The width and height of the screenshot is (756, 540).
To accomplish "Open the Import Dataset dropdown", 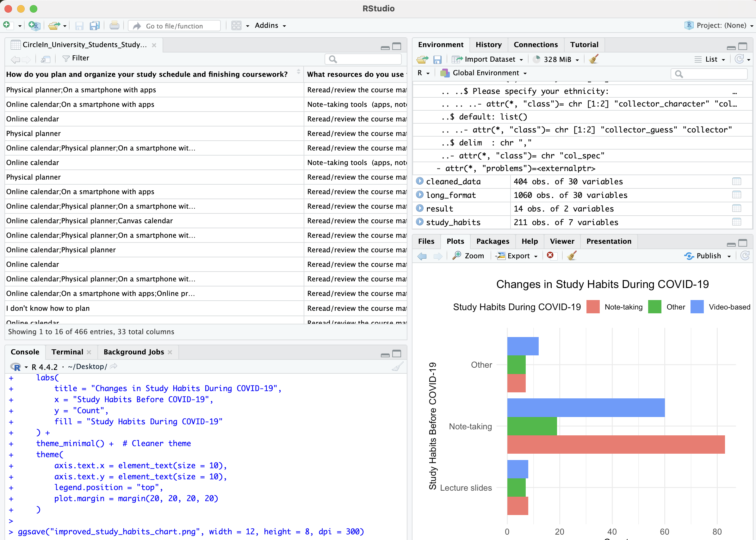I will 487,59.
